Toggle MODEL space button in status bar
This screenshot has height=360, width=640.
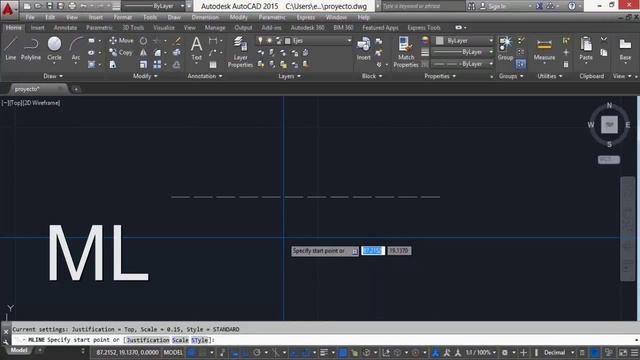click(x=173, y=352)
